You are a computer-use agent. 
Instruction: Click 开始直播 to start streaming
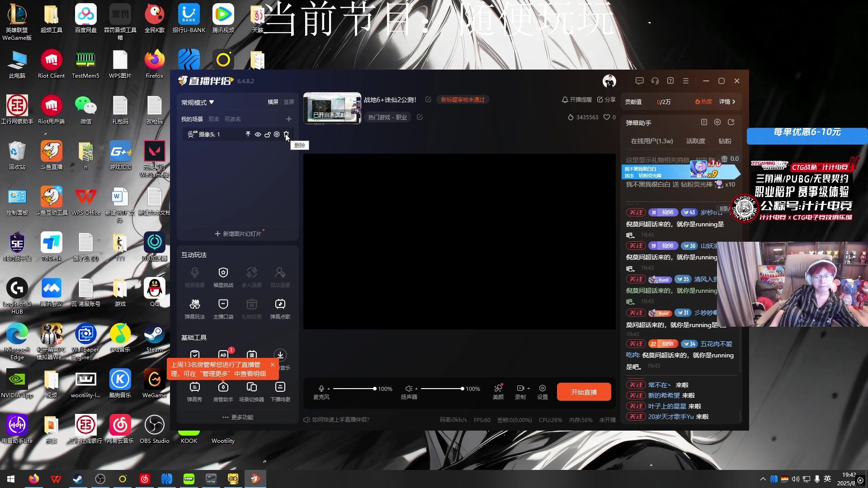584,392
